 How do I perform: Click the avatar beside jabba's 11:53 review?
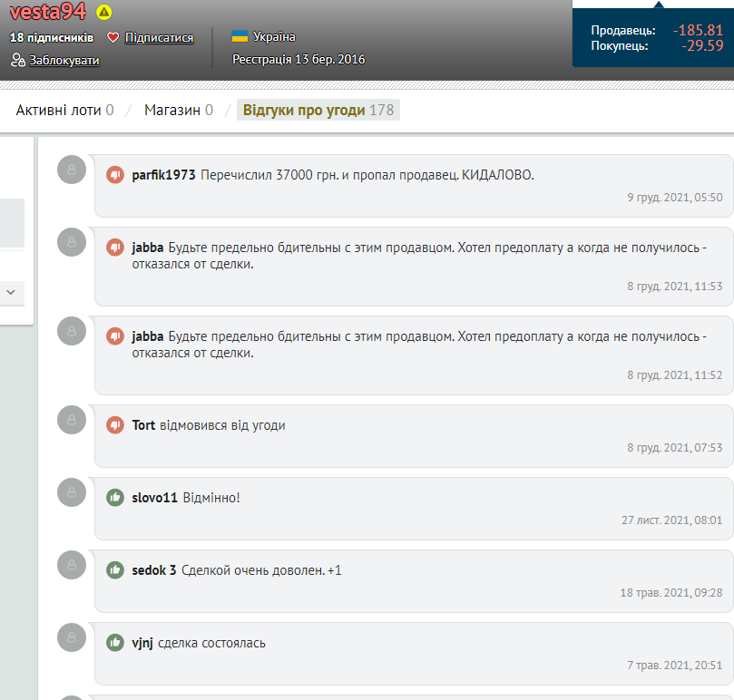click(x=72, y=242)
